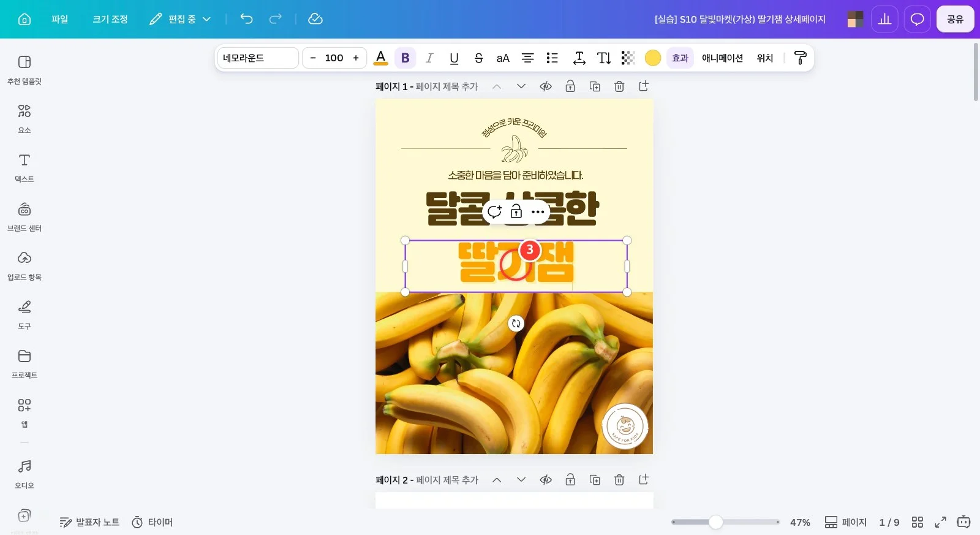Toggle italic formatting
The height and width of the screenshot is (535, 980).
pos(429,58)
